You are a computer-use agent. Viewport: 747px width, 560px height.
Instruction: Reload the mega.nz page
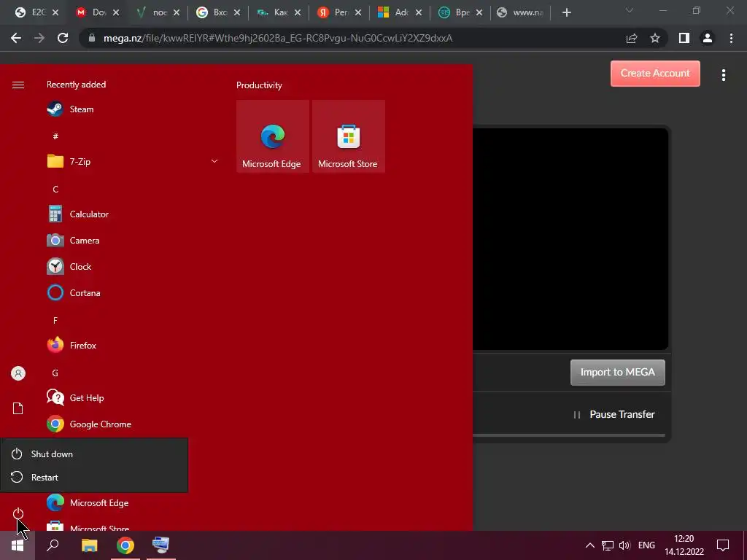(63, 38)
